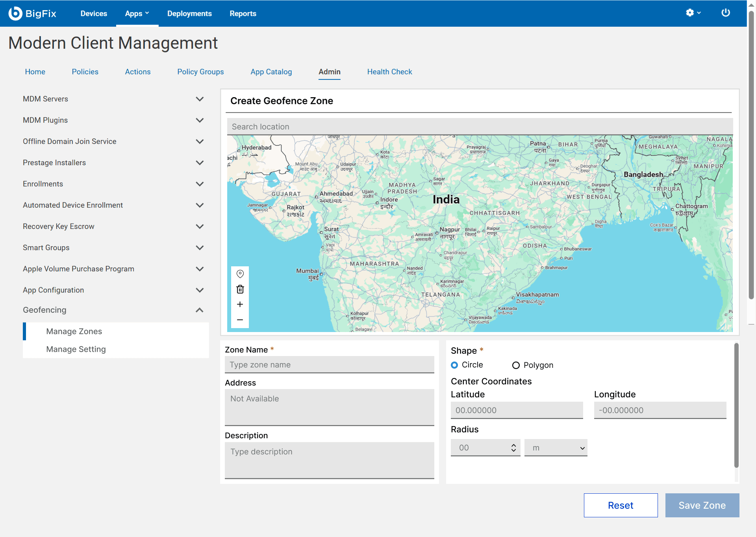Viewport: 756px width, 537px height.
Task: Click the Center Coordinates label
Action: (x=491, y=381)
